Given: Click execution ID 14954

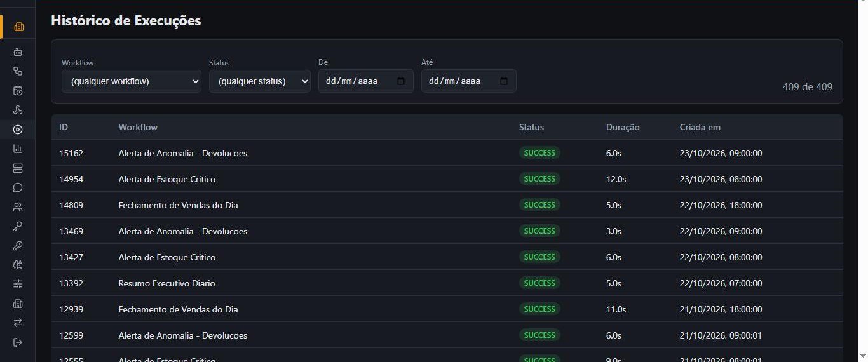Looking at the screenshot, I should (71, 179).
